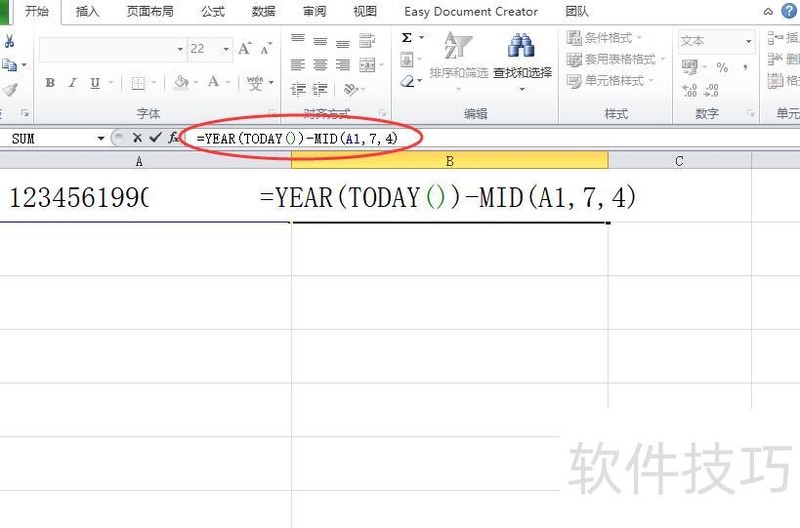Toggle Underline formatting
This screenshot has height=528, width=800.
pos(95,83)
